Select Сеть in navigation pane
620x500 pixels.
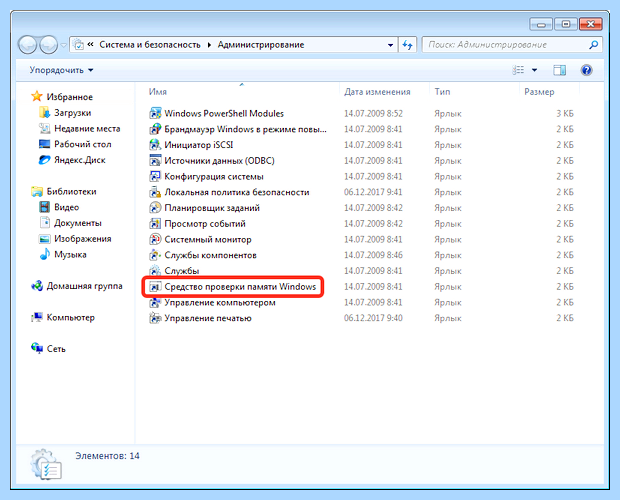point(56,349)
